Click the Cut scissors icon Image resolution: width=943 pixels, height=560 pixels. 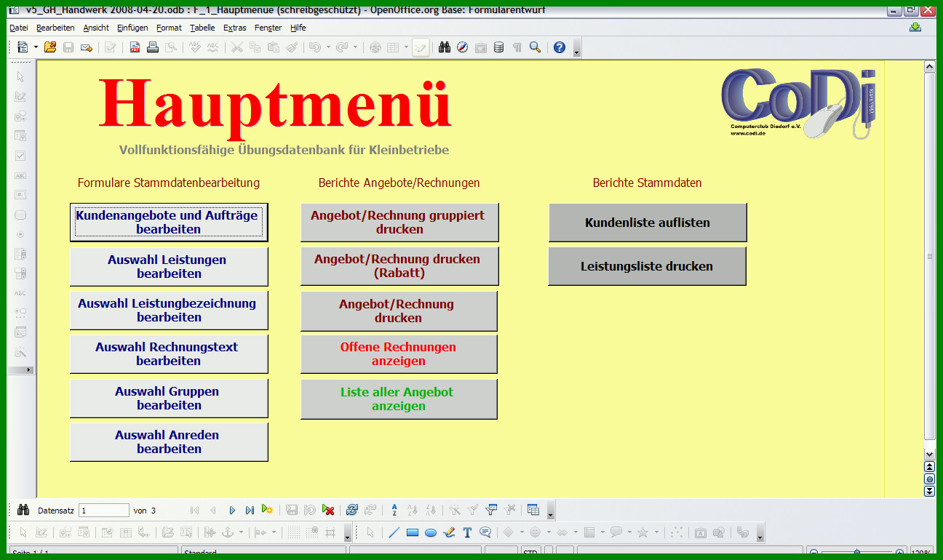pyautogui.click(x=236, y=47)
